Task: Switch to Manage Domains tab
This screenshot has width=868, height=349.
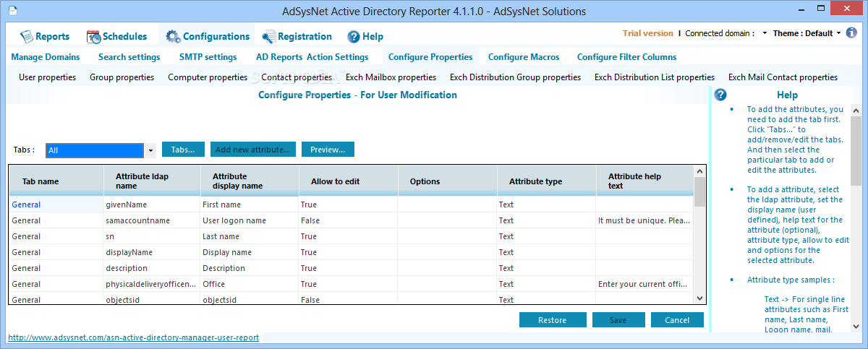Action: tap(46, 56)
